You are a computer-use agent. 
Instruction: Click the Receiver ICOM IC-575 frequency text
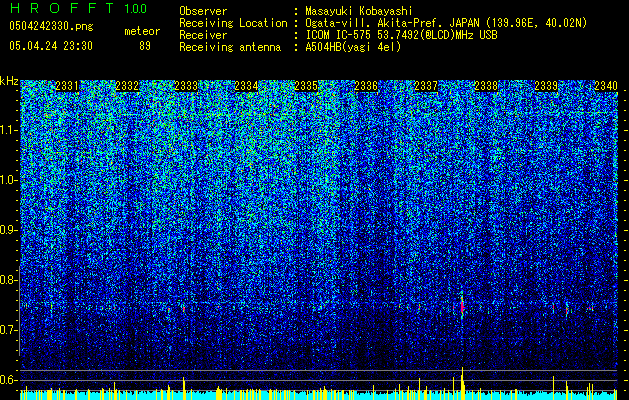pyautogui.click(x=401, y=35)
